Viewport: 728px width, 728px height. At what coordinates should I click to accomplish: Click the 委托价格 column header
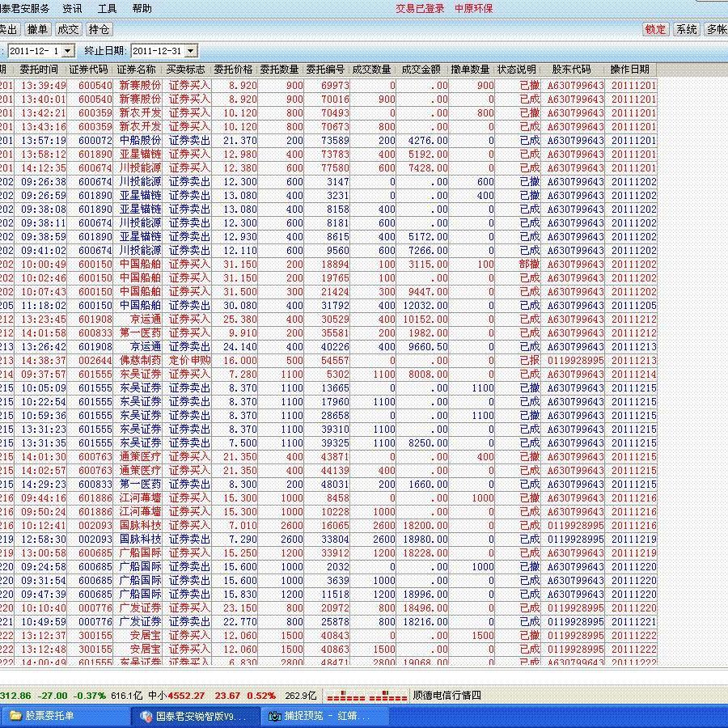pyautogui.click(x=233, y=70)
